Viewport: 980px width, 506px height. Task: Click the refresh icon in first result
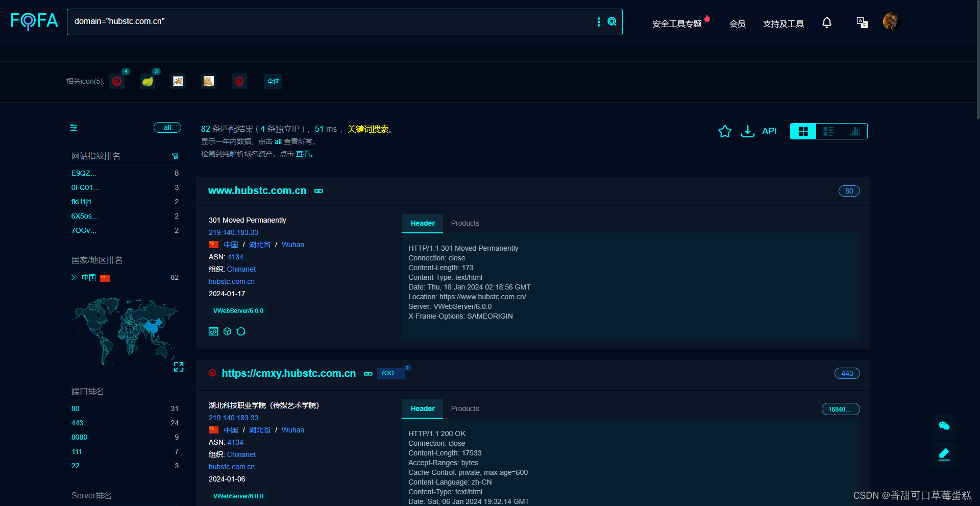coord(241,331)
